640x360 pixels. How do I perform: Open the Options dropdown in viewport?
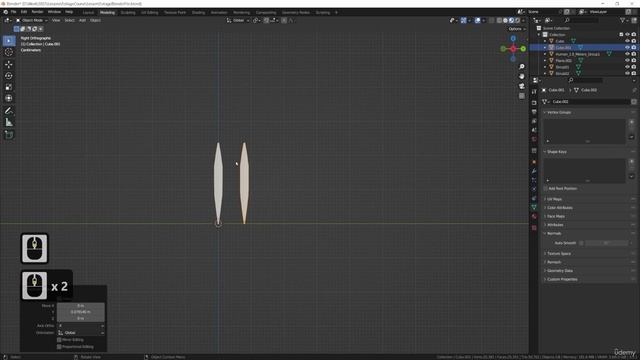[x=517, y=29]
